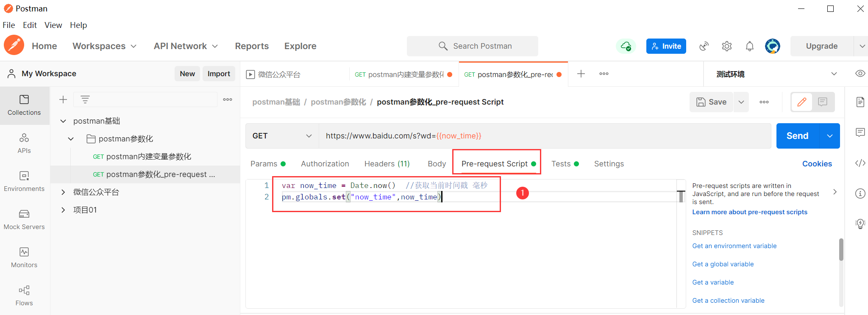
Task: Open Monitors in the sidebar
Action: click(x=24, y=258)
